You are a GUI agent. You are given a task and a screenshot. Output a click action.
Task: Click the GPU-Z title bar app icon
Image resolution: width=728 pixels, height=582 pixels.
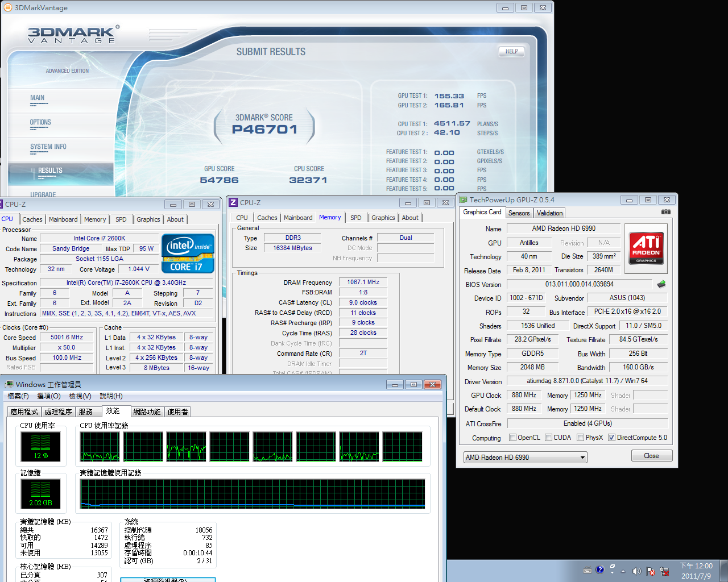click(x=464, y=199)
